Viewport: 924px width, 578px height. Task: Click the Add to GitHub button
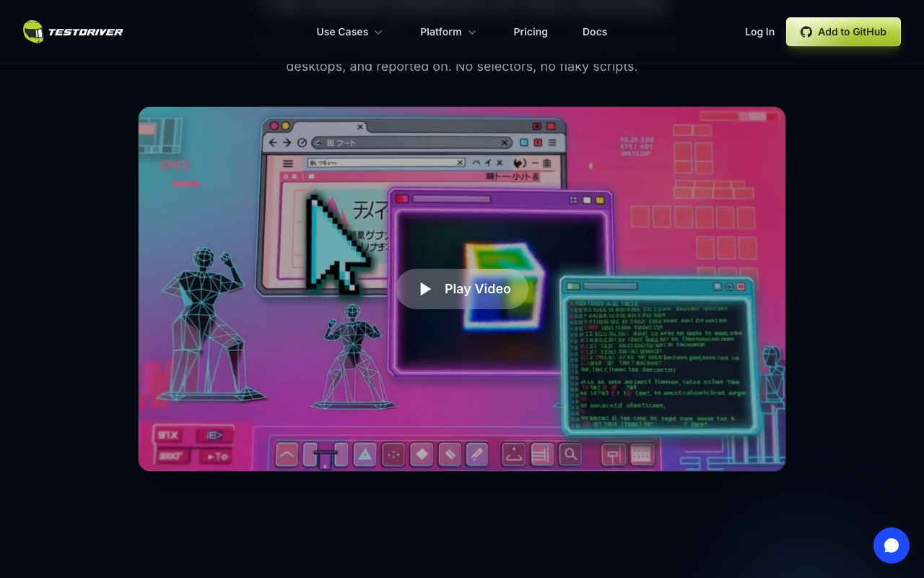coord(843,32)
